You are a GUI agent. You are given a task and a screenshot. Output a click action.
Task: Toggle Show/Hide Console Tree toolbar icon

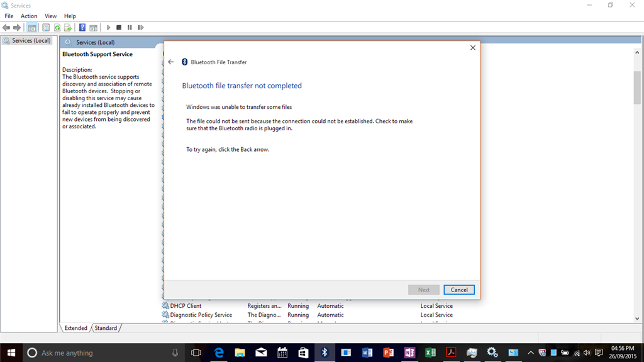pyautogui.click(x=32, y=28)
